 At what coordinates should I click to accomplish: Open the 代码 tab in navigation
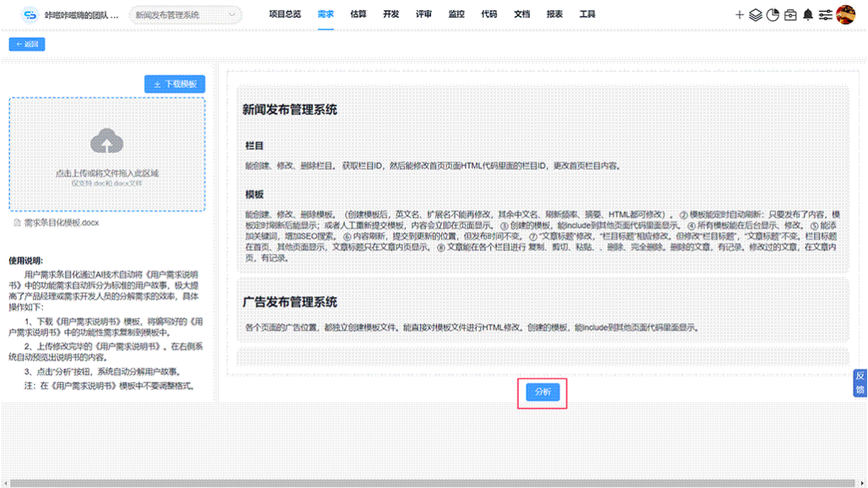[x=488, y=14]
